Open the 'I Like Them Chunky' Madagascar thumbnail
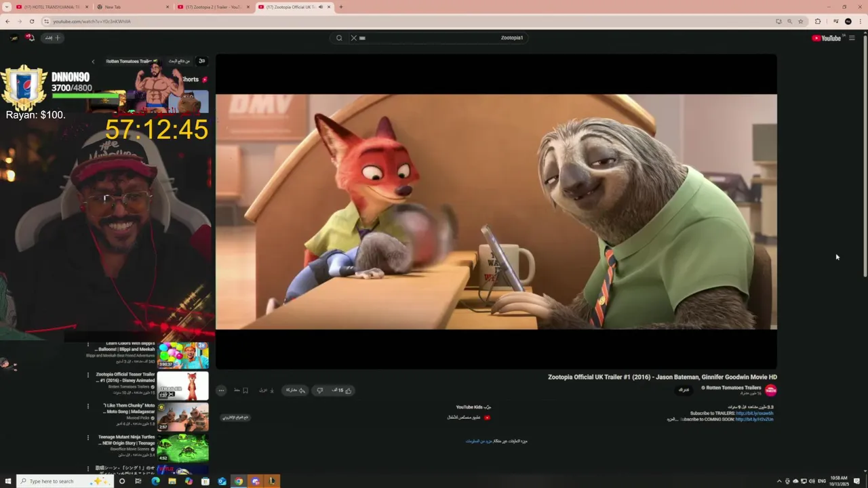 (x=183, y=418)
